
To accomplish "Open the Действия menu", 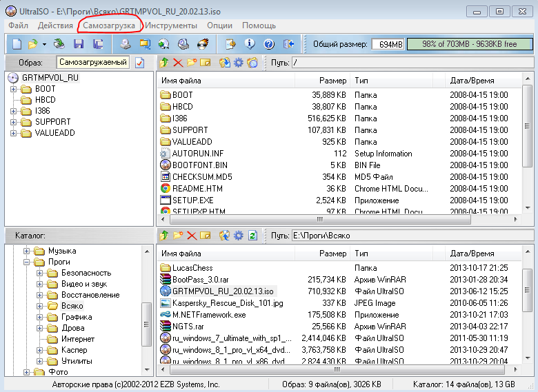I will click(55, 25).
